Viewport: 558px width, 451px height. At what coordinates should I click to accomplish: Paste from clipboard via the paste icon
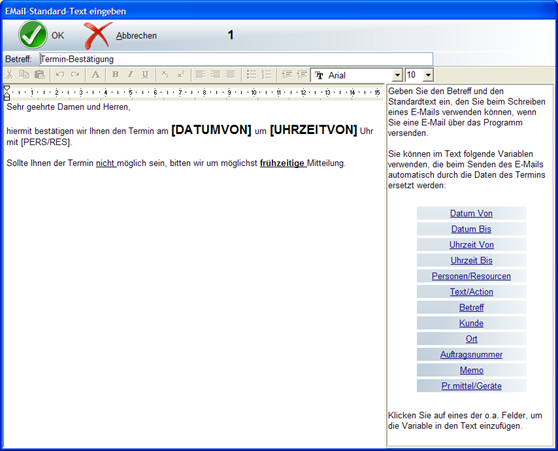click(40, 75)
